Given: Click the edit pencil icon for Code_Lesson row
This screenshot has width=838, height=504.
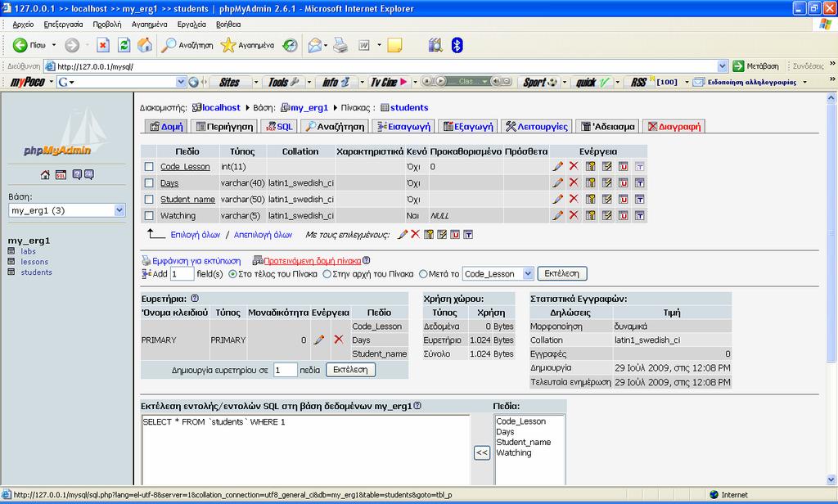Looking at the screenshot, I should point(557,166).
